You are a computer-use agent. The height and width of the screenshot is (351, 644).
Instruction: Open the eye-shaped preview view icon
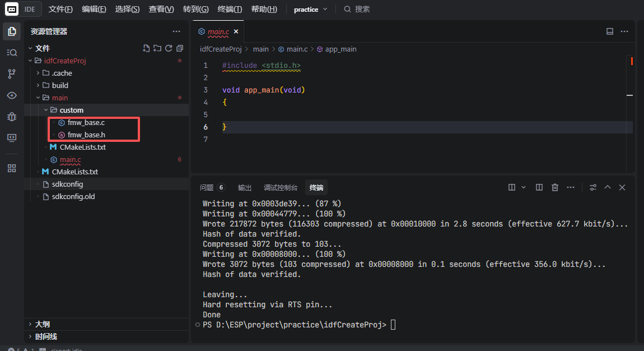(12, 95)
